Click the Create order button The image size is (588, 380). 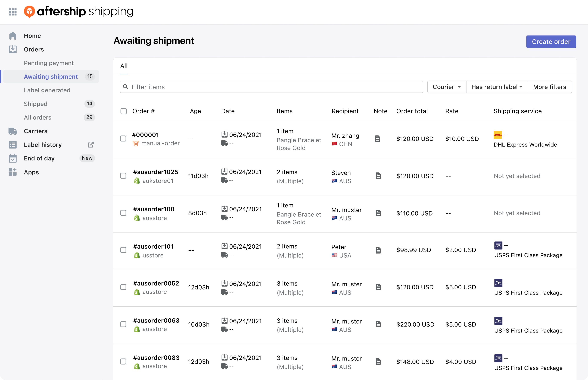(551, 42)
